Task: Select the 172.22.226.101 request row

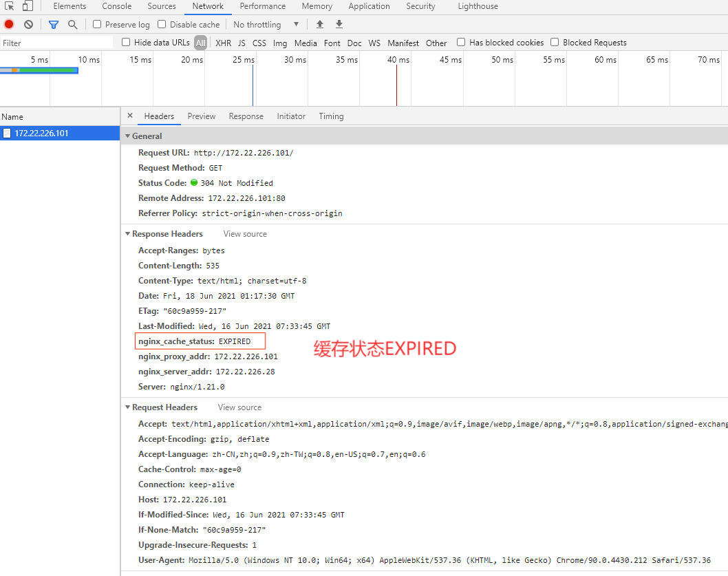Action: 60,134
